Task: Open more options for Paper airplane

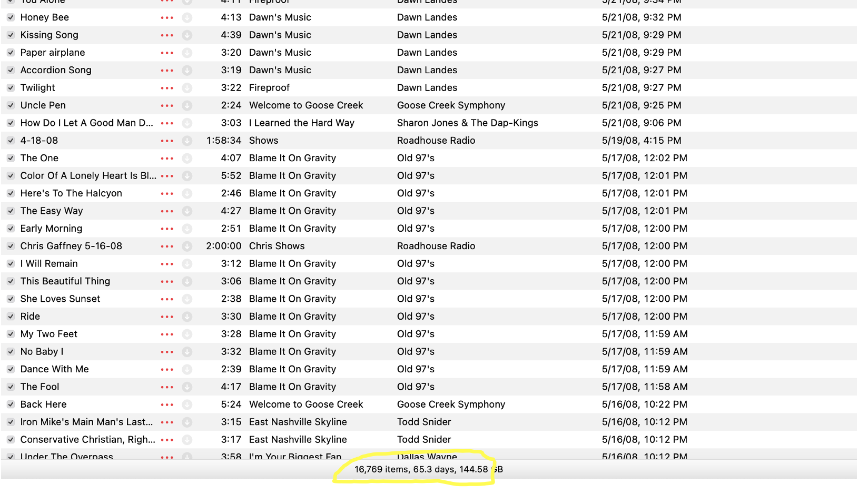Action: (x=167, y=53)
